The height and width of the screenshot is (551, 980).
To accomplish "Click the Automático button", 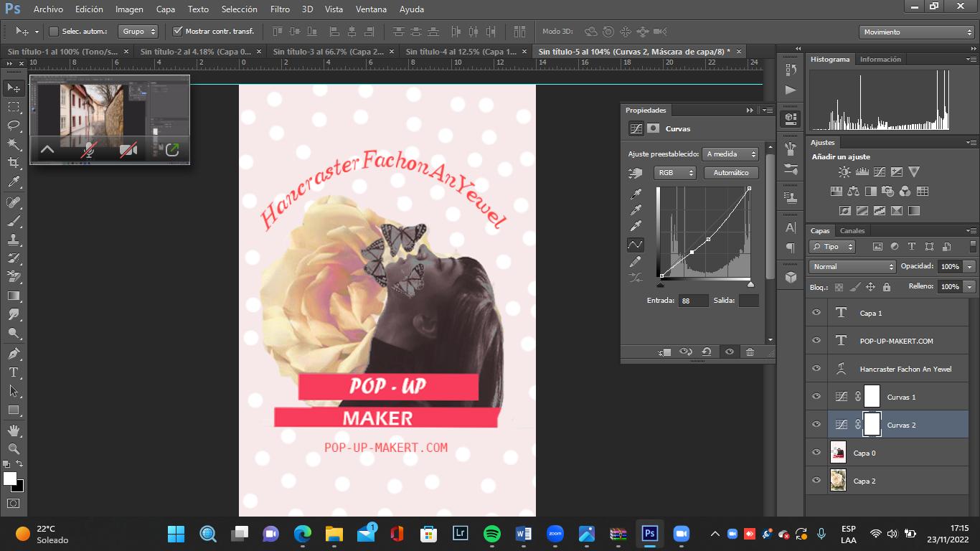I will (730, 173).
